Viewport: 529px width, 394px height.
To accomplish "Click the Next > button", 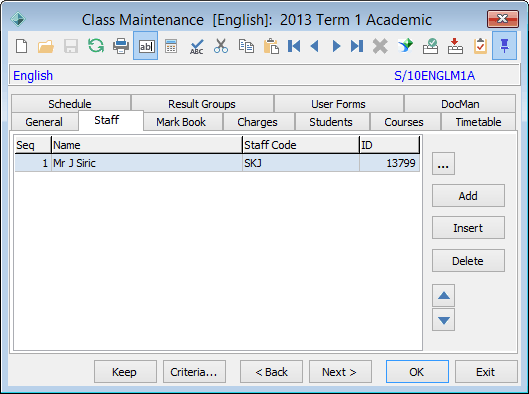I will coord(340,372).
